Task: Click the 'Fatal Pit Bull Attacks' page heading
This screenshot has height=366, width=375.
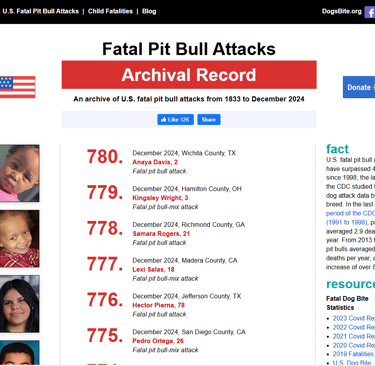Action: 189,49
